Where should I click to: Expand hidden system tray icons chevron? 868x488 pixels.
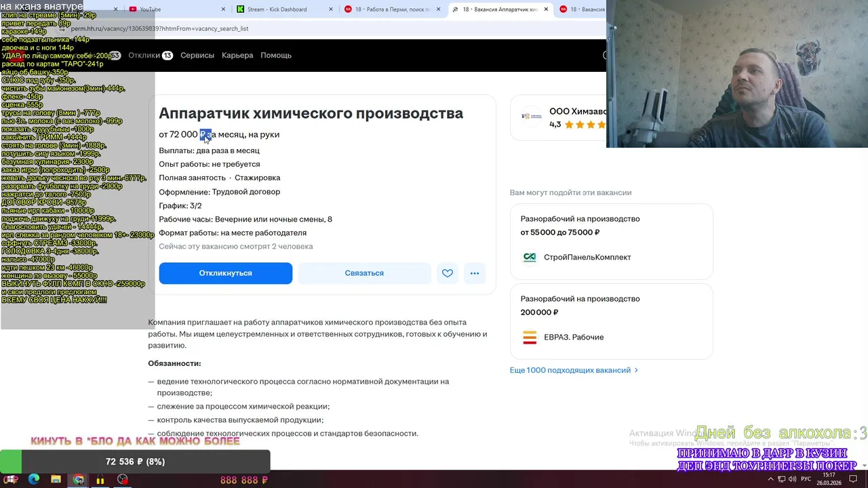770,479
